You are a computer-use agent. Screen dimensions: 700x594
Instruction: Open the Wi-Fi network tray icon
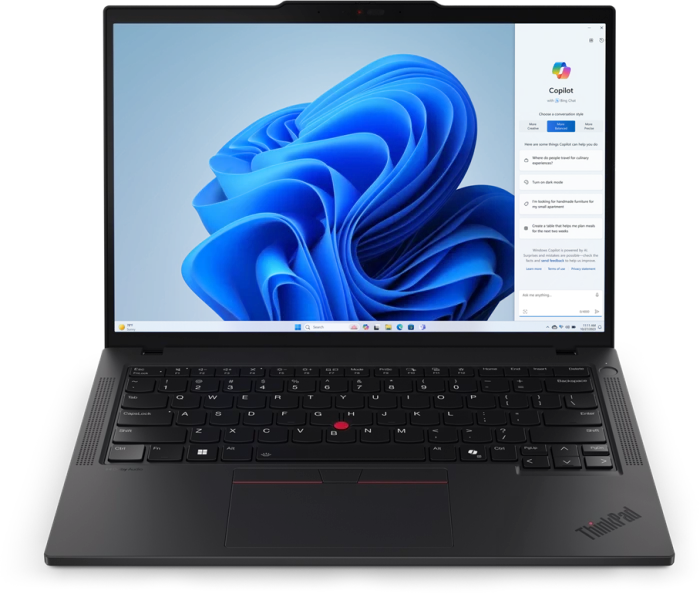(x=561, y=327)
